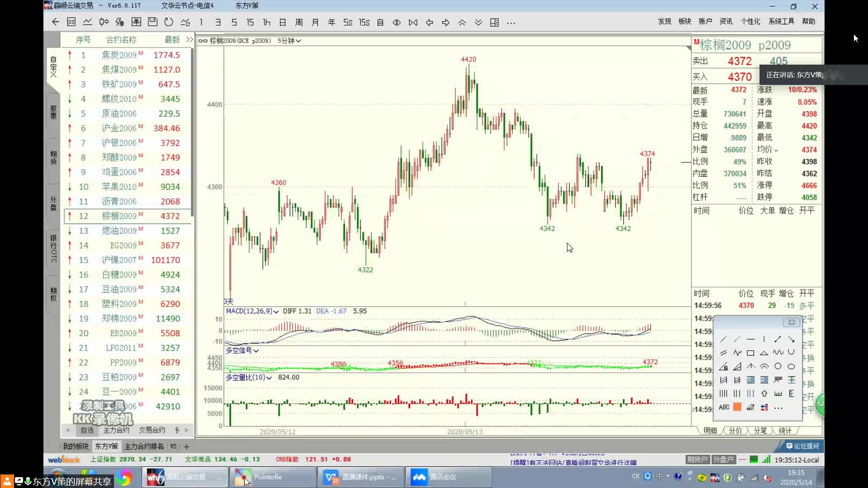Select the triangle drawing tool
The width and height of the screenshot is (868, 488).
coord(764,353)
